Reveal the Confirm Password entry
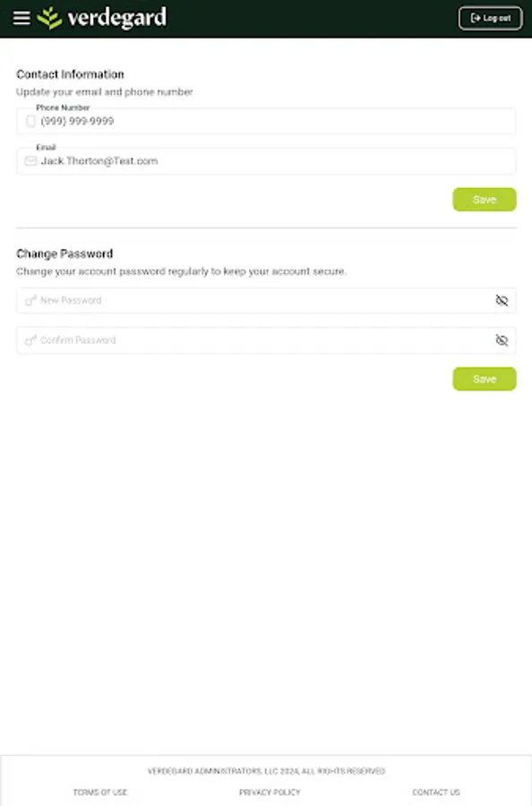 (502, 340)
